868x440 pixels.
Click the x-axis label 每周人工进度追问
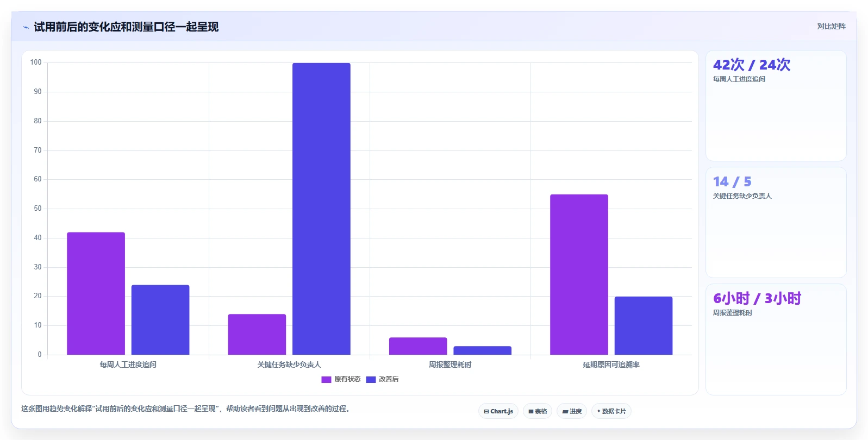(x=128, y=364)
